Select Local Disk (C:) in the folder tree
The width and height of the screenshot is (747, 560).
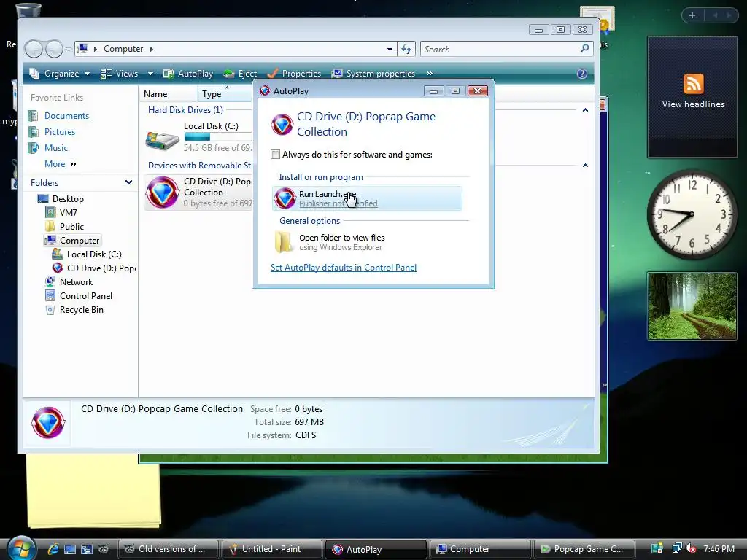click(94, 254)
